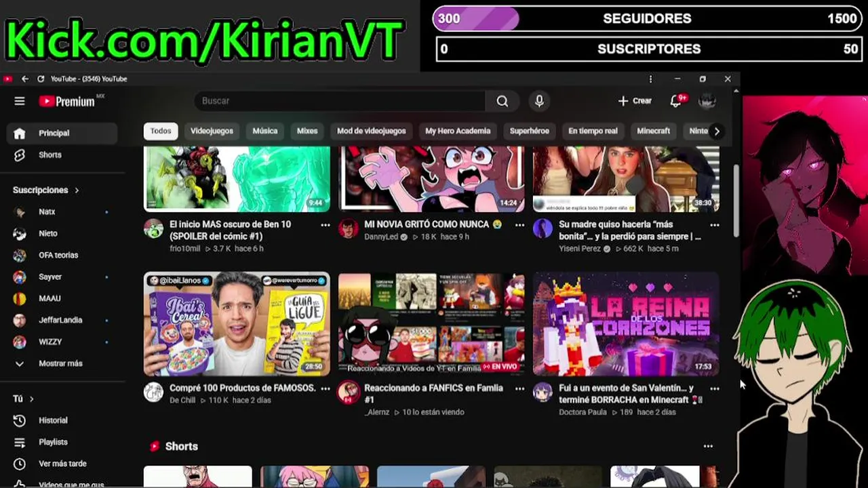Open the Shorts section icon

[x=155, y=446]
